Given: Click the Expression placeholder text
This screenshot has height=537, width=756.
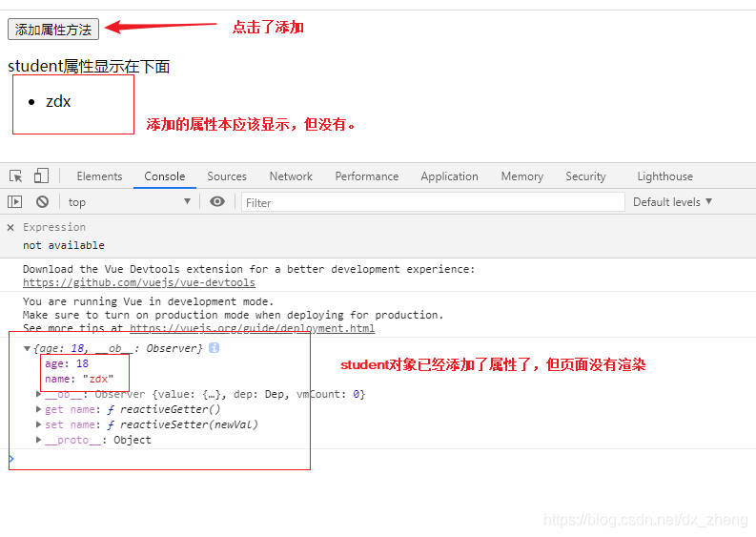Looking at the screenshot, I should [54, 227].
